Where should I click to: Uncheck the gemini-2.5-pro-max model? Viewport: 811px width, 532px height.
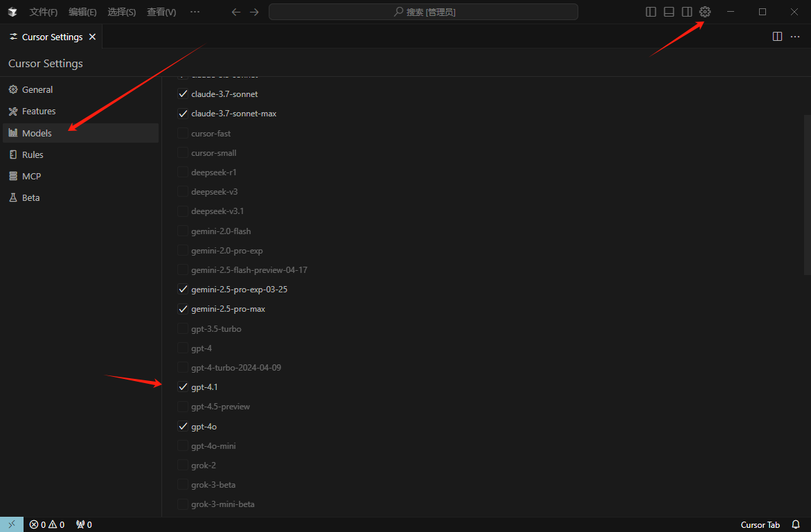(183, 309)
